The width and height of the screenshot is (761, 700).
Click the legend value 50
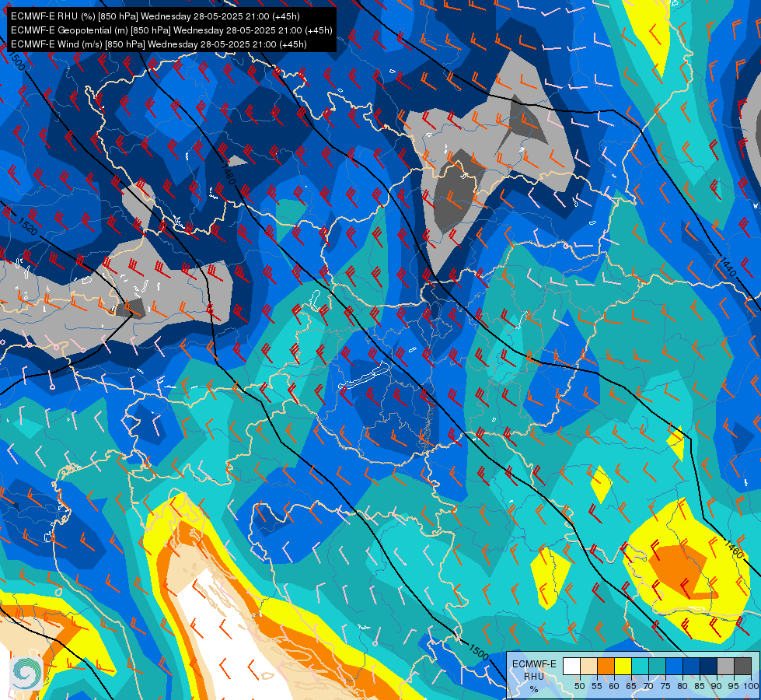coord(579,686)
